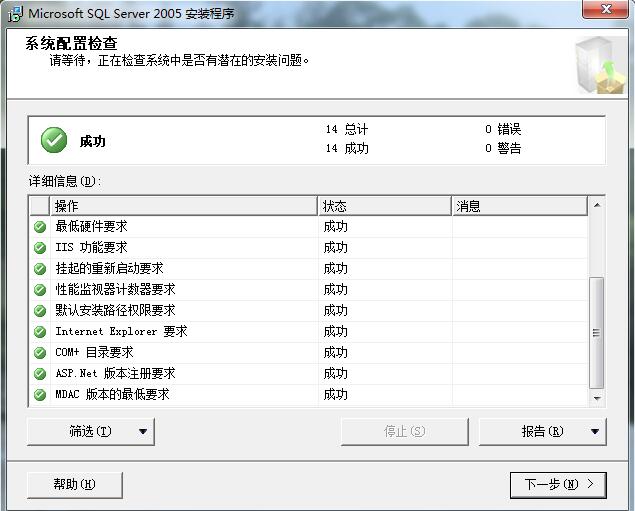
Task: Click 成功 status in COM+ 目录要求 row
Action: 336,353
